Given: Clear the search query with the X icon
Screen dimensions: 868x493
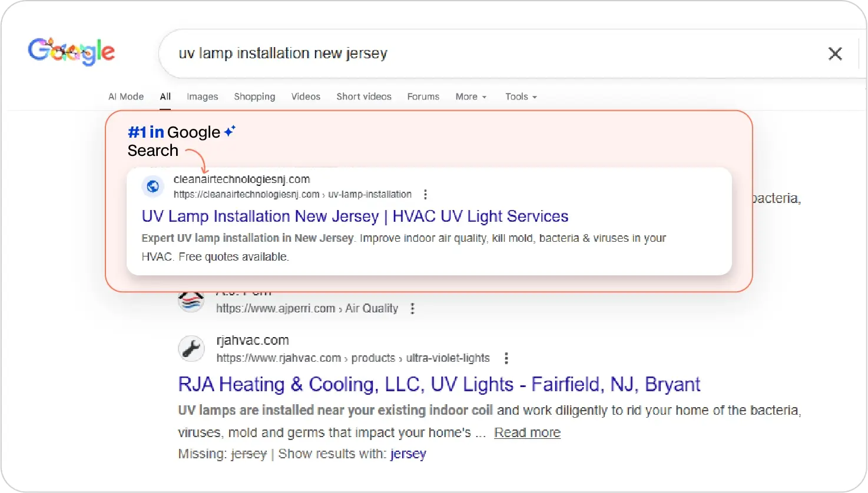Looking at the screenshot, I should pyautogui.click(x=834, y=54).
